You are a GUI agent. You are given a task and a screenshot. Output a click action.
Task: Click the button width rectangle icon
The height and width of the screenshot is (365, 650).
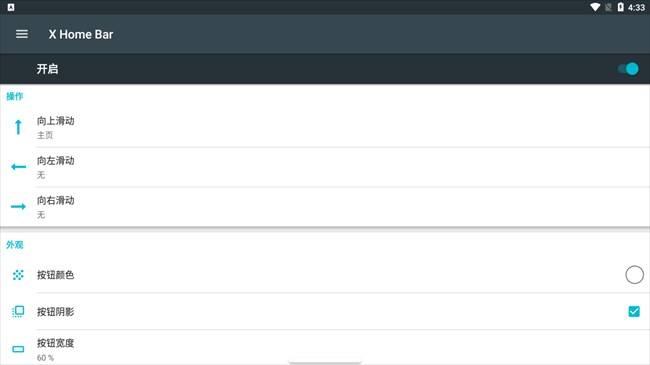[x=18, y=349]
